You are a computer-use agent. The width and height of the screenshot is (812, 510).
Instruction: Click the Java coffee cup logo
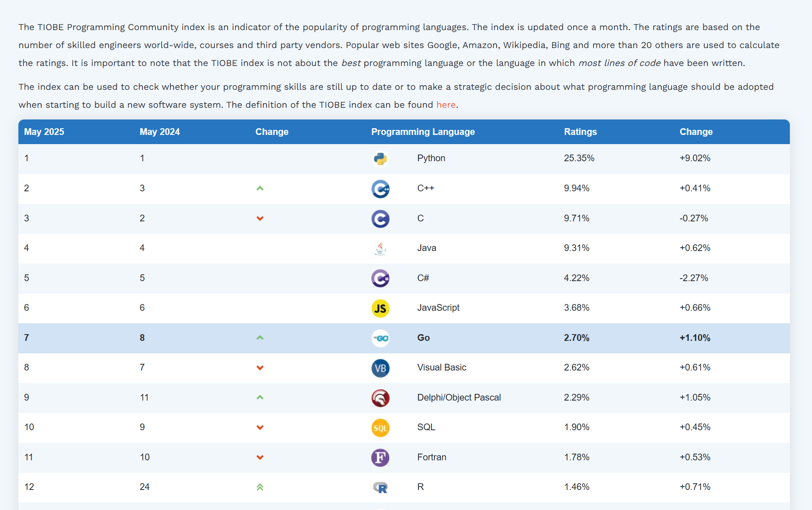[x=380, y=249]
